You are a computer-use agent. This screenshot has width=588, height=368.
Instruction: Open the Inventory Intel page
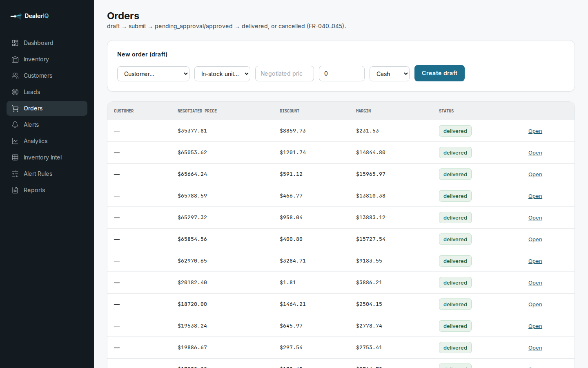(47, 157)
